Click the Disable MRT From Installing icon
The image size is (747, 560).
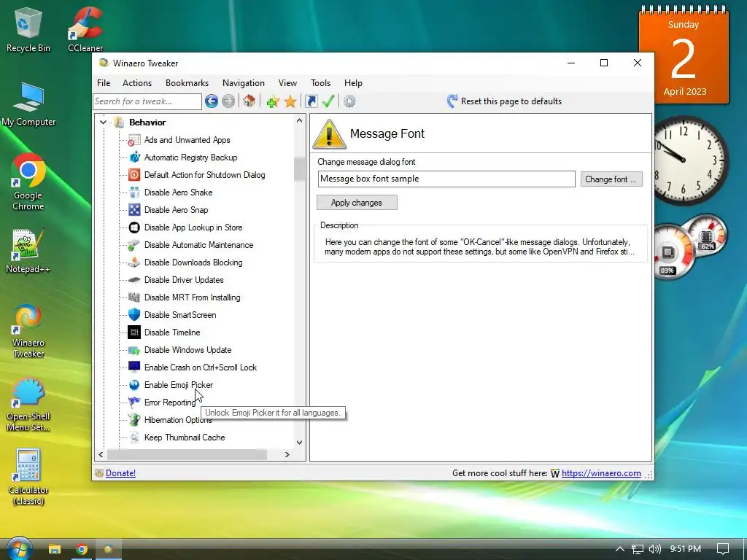(134, 297)
